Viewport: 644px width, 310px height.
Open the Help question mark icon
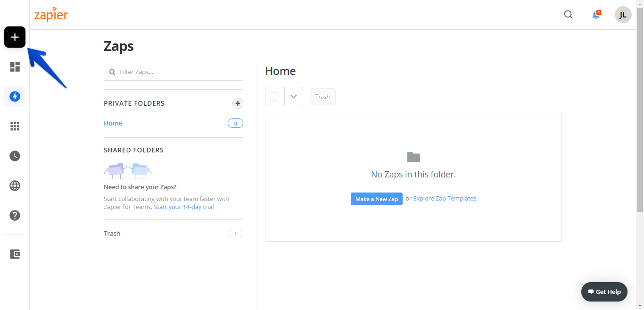pos(15,216)
